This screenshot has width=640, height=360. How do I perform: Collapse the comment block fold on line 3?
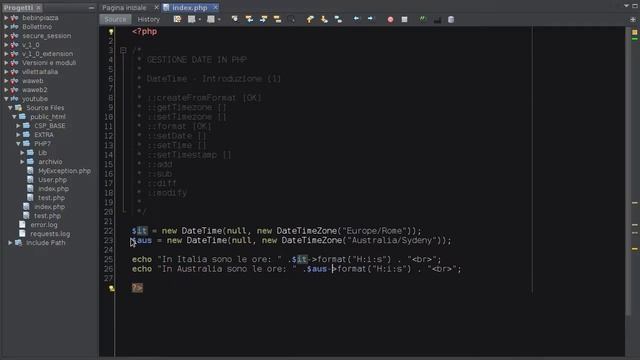click(123, 50)
